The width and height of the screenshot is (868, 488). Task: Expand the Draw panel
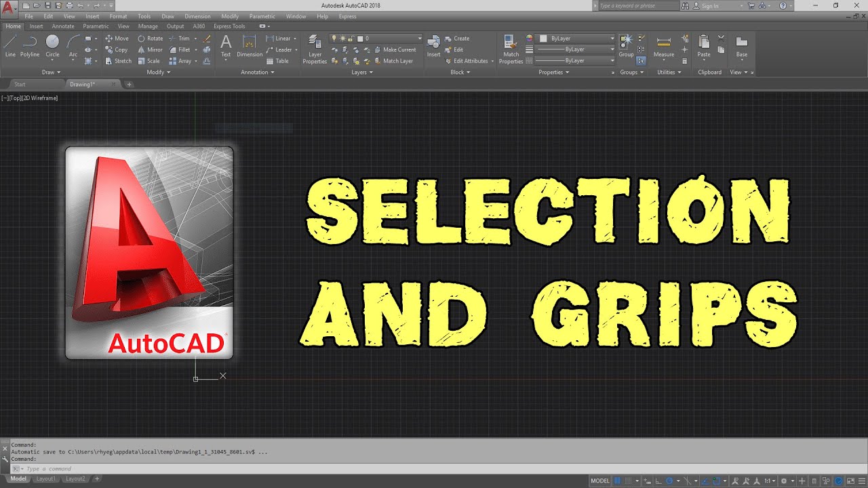51,72
